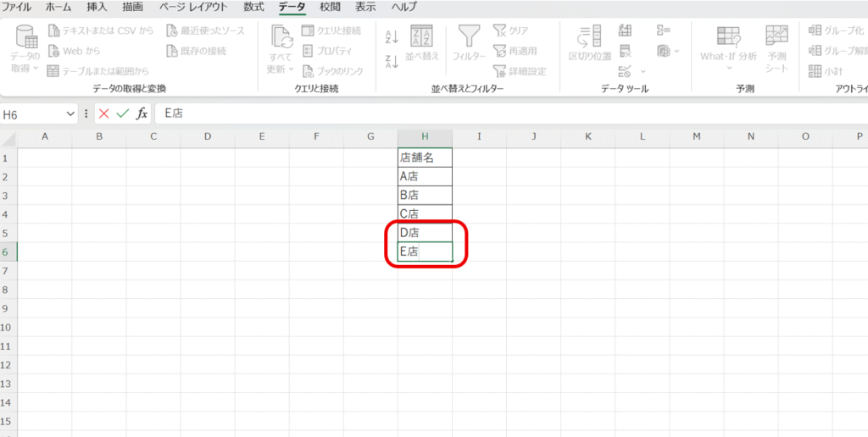Image resolution: width=868 pixels, height=437 pixels.
Task: Click the フィルター funnel icon
Action: coord(468,37)
